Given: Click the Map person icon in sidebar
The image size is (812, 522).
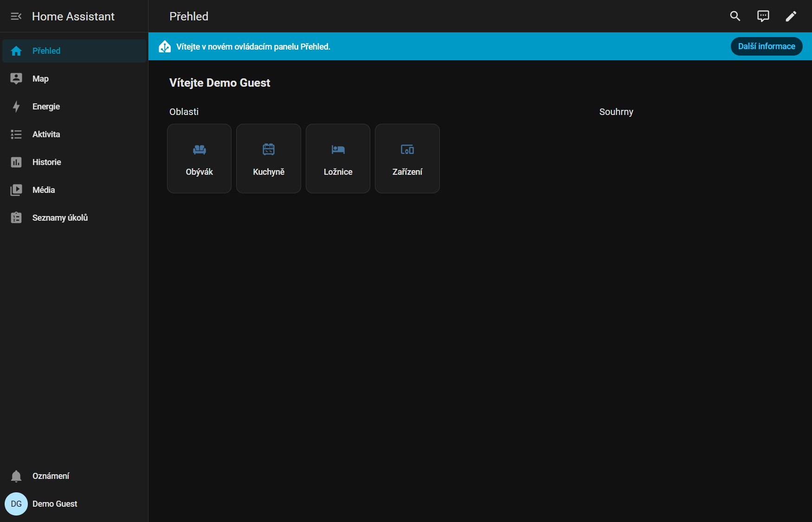Looking at the screenshot, I should (x=16, y=79).
